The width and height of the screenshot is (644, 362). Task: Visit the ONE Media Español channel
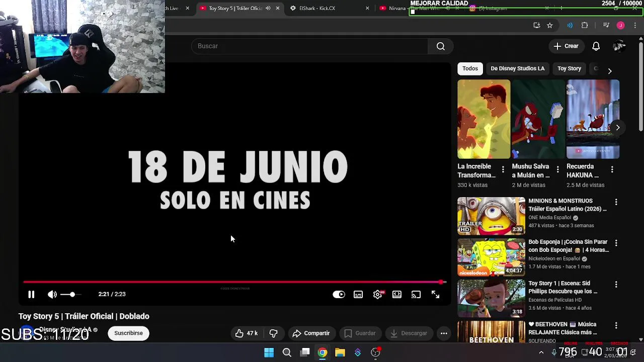click(549, 218)
